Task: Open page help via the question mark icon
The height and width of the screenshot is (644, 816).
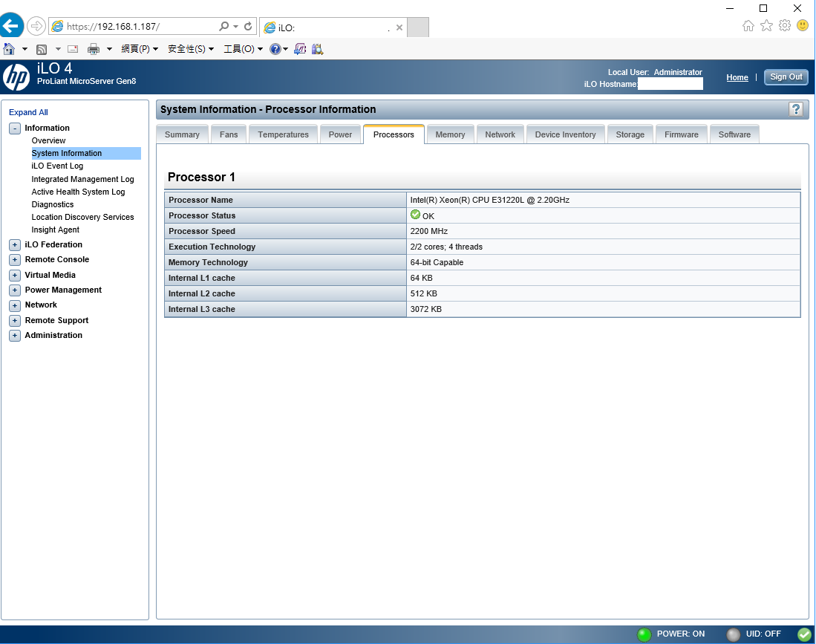Action: (x=796, y=109)
